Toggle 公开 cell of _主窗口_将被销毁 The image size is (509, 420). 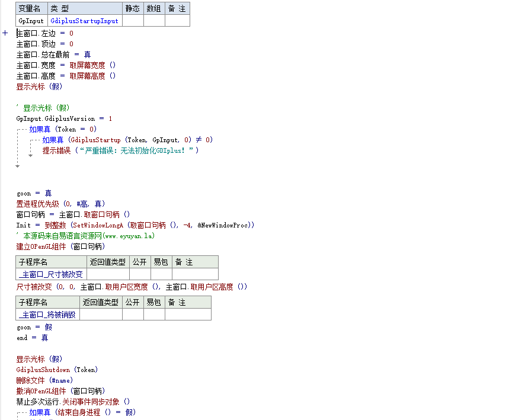tap(133, 315)
